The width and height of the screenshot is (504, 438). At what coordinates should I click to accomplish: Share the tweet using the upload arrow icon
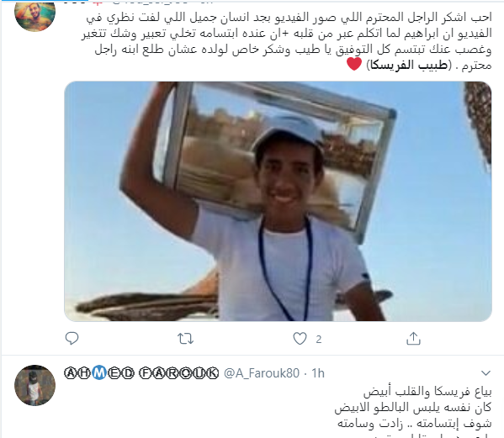pyautogui.click(x=413, y=339)
